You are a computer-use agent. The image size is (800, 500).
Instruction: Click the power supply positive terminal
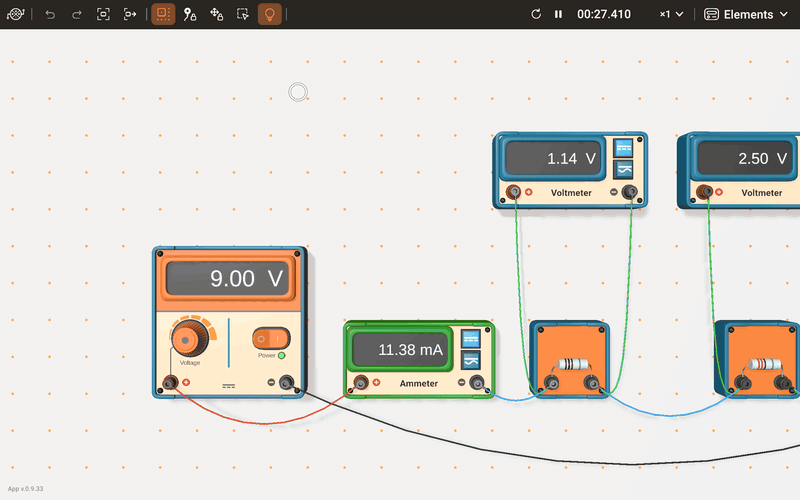(x=170, y=382)
